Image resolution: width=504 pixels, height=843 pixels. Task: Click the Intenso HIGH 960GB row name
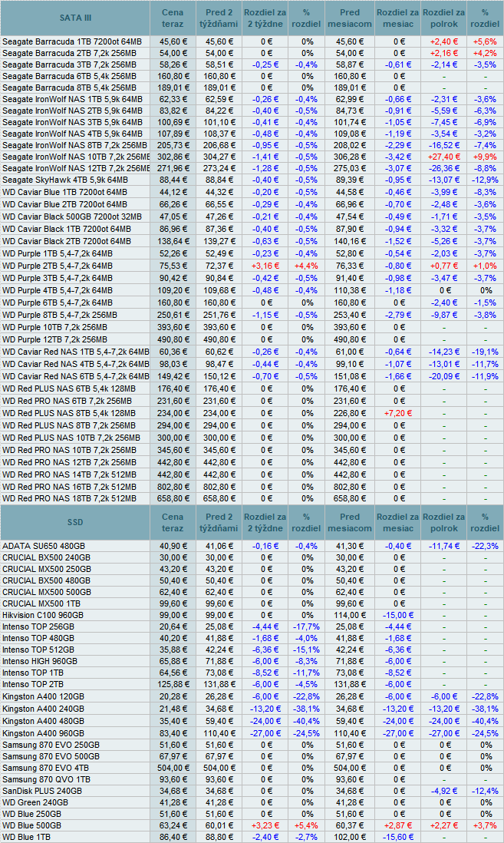tap(40, 661)
